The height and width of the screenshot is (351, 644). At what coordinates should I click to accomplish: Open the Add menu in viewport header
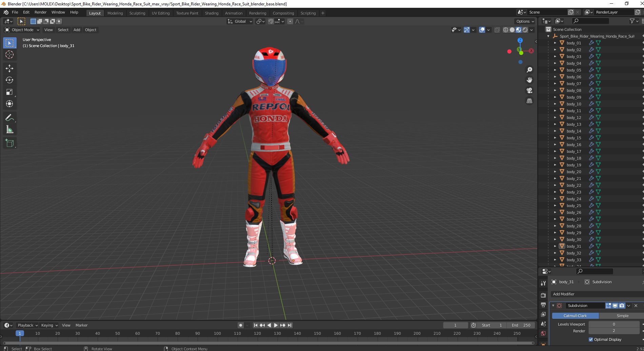click(77, 30)
